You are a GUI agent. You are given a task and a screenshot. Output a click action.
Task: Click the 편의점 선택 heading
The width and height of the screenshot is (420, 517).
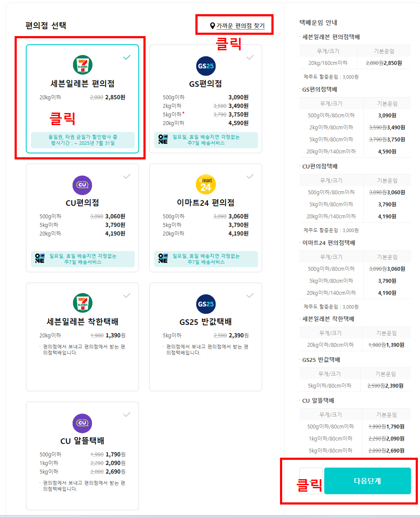46,25
